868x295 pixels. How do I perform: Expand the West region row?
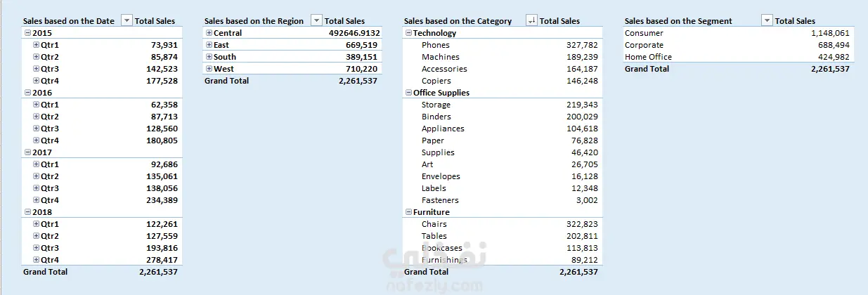coord(209,69)
